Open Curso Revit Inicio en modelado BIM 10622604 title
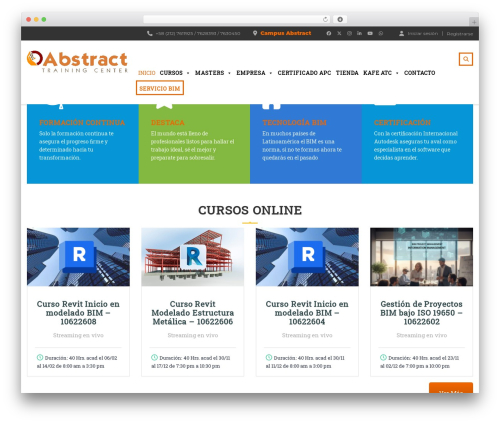Viewport: 500px width, 423px height. 307,313
